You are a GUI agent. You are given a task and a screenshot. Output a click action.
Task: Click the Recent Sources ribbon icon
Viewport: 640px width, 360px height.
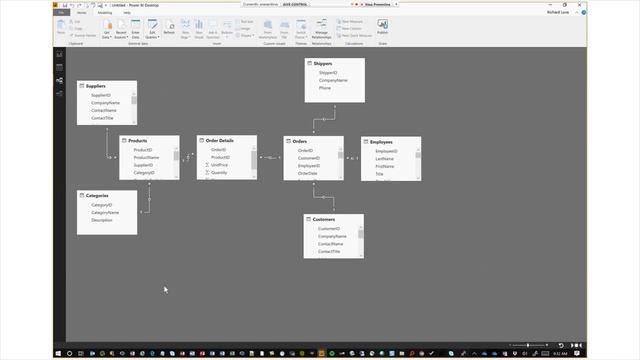tap(121, 24)
